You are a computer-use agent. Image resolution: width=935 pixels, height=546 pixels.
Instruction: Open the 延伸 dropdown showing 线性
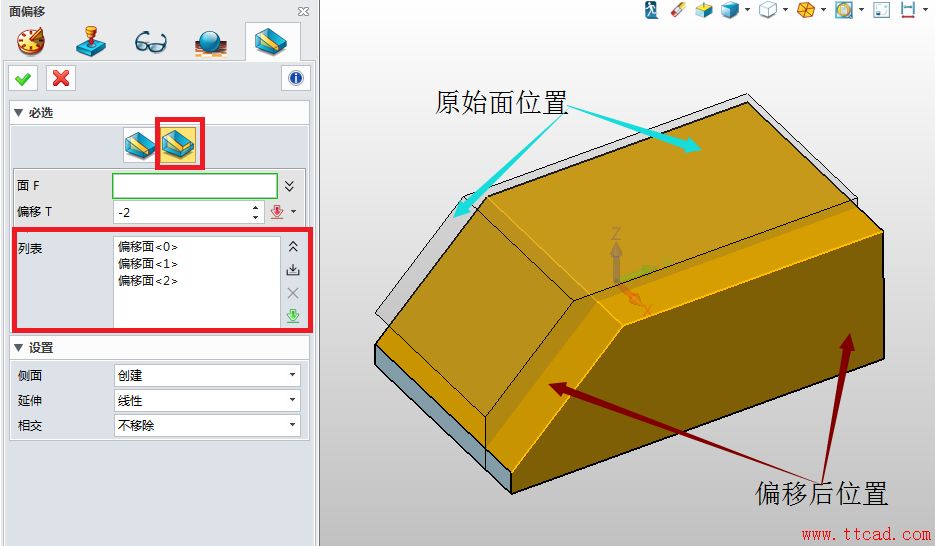207,401
